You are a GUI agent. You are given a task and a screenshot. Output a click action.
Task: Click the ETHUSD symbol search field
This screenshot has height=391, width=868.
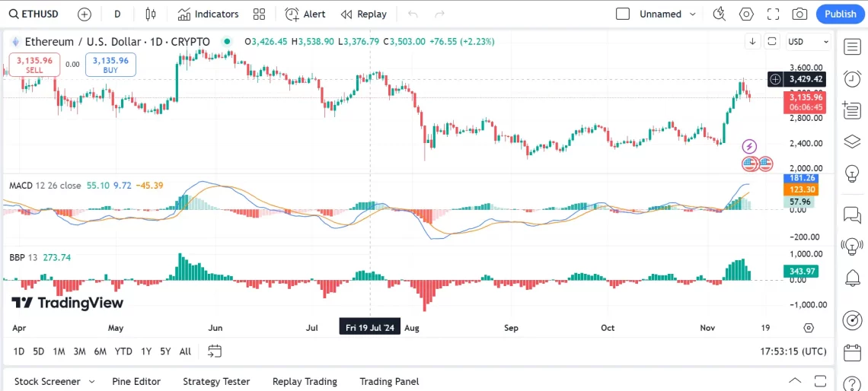pos(36,14)
